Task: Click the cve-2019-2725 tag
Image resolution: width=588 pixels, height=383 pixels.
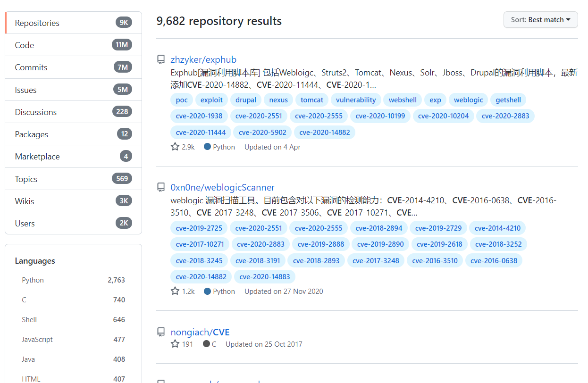Action: point(199,228)
